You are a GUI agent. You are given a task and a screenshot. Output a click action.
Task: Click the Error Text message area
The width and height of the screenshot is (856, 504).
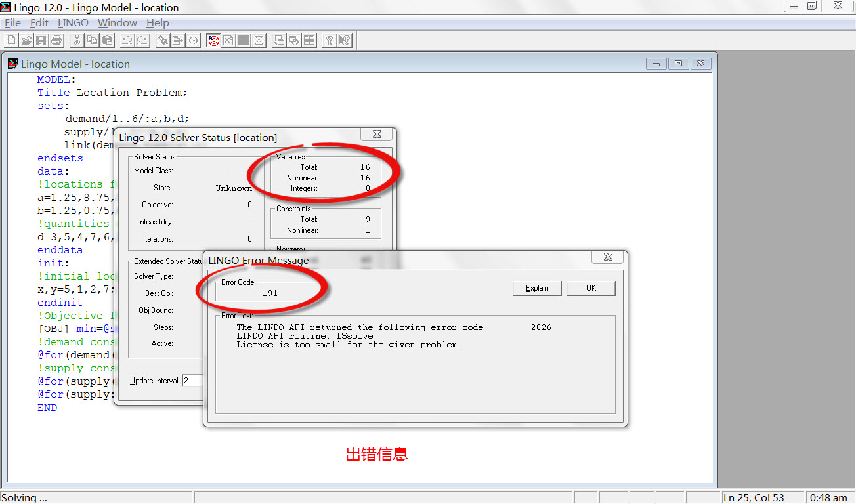point(416,364)
